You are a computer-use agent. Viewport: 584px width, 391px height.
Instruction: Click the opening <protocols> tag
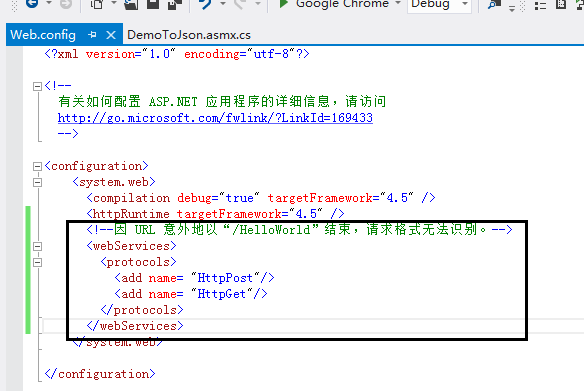pyautogui.click(x=139, y=262)
